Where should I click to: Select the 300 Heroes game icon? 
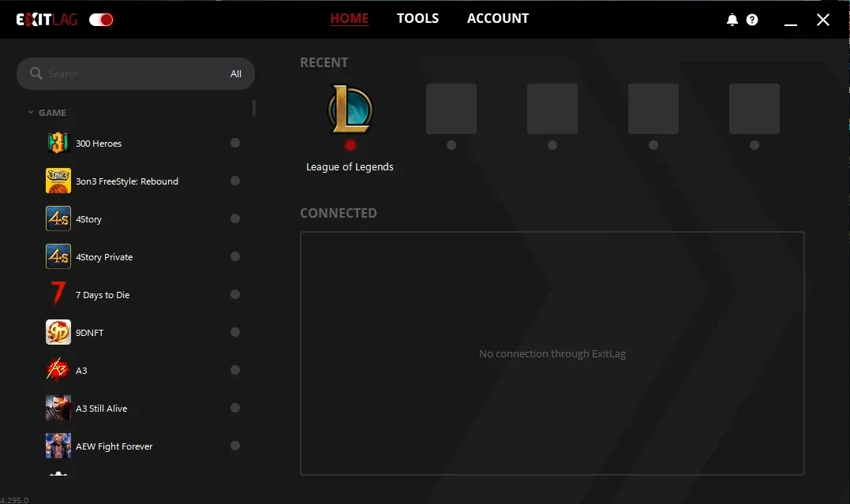(58, 143)
